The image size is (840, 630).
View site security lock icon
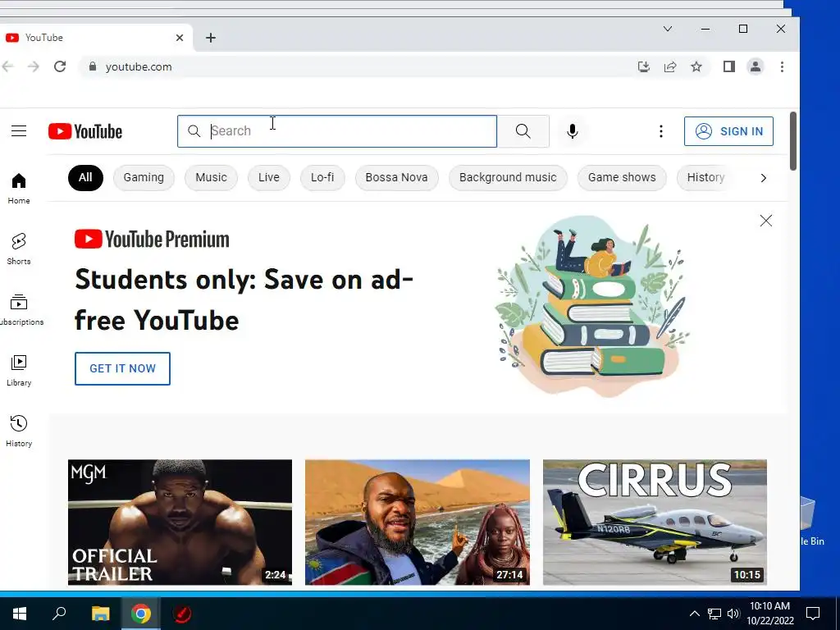93,66
